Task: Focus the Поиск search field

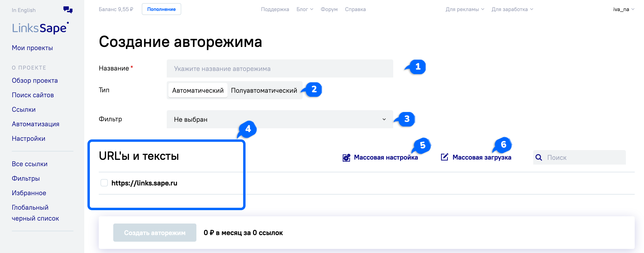Action: (x=579, y=157)
